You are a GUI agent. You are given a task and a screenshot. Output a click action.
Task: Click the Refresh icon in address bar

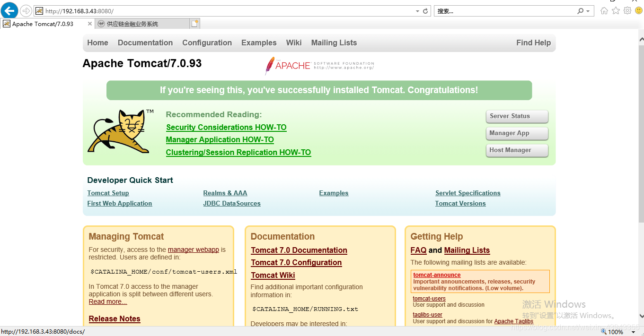click(425, 11)
